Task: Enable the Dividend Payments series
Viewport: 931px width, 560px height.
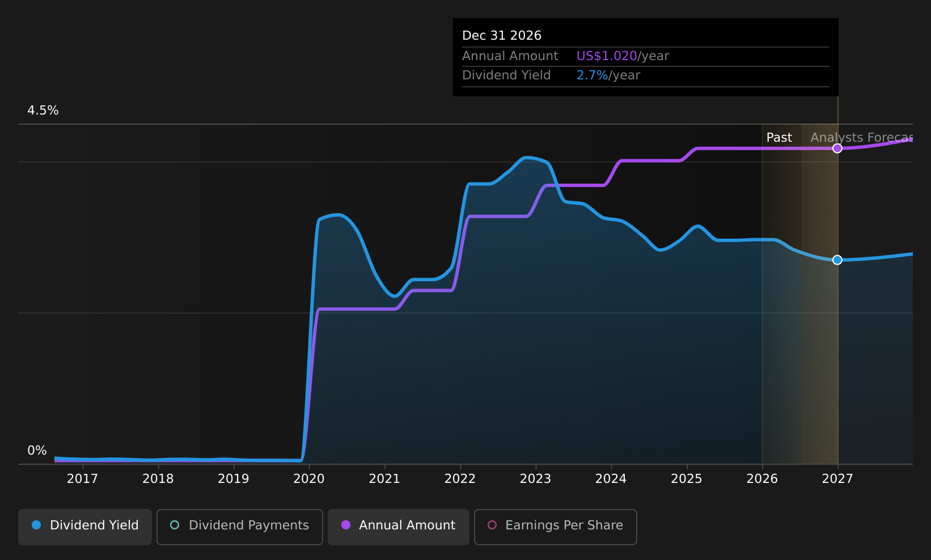Action: pos(240,527)
